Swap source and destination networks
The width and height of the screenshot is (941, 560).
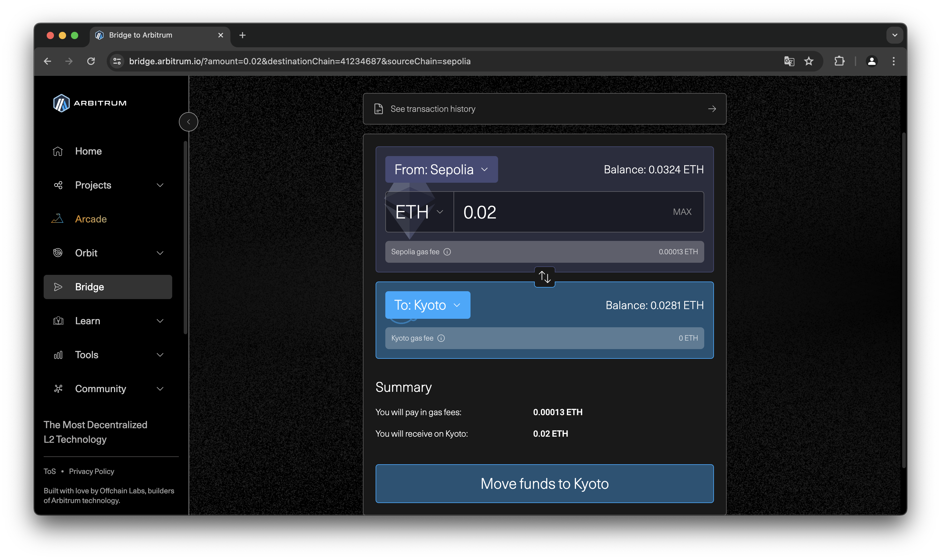point(544,277)
